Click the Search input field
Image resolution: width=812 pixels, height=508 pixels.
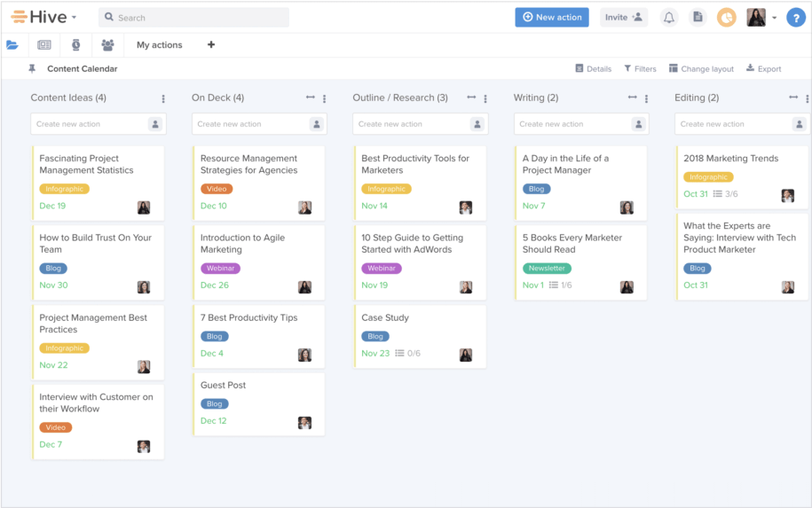(x=194, y=18)
